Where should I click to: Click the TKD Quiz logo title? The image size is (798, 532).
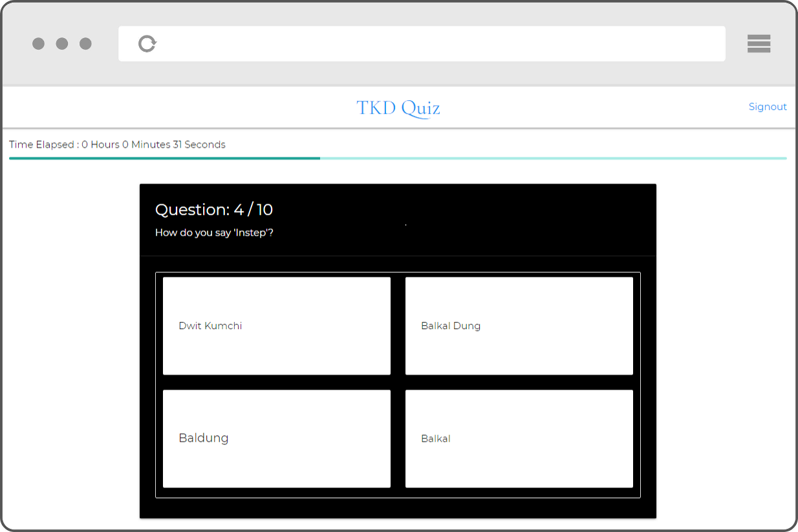(398, 108)
